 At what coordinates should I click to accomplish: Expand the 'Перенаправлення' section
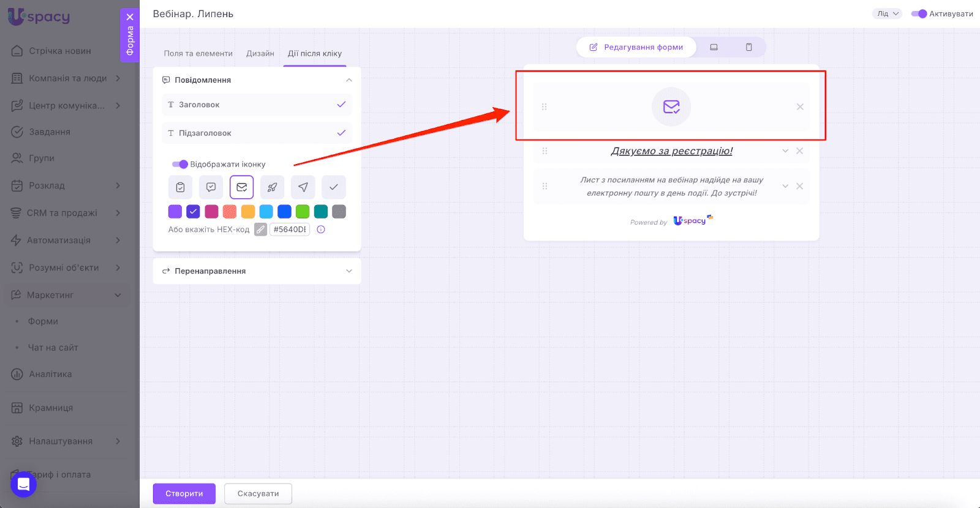click(x=349, y=271)
